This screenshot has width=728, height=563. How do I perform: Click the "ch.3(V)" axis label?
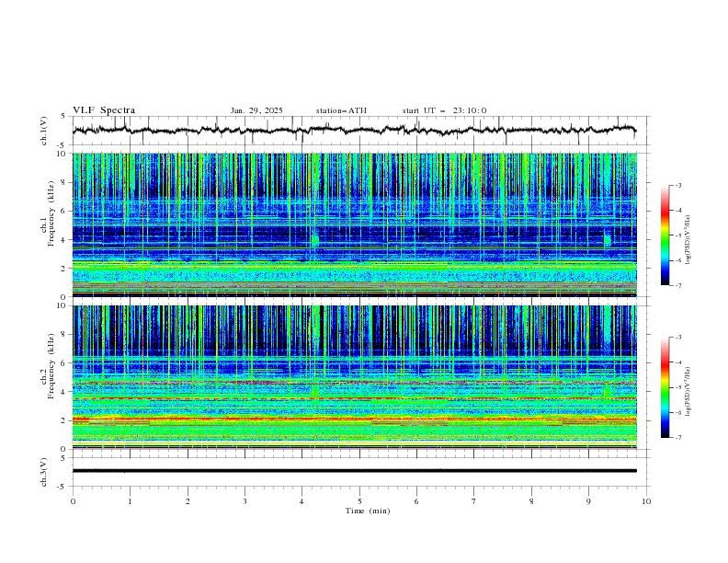tap(44, 472)
